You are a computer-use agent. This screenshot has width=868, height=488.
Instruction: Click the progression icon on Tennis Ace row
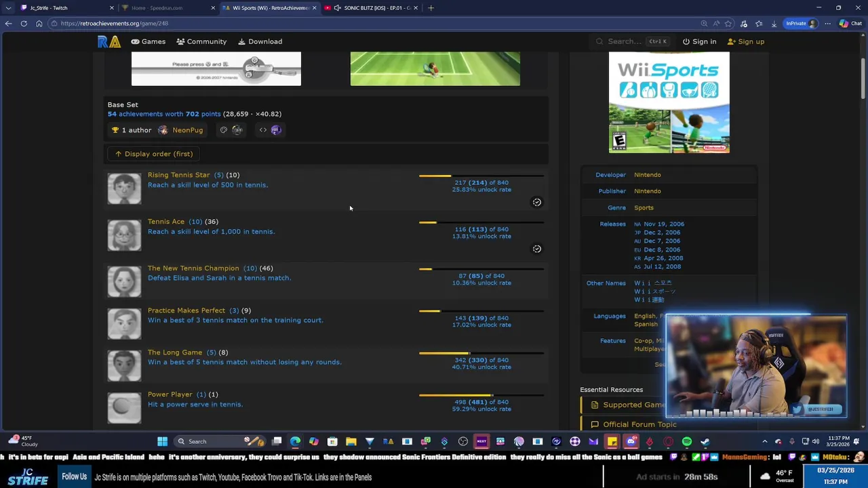536,249
